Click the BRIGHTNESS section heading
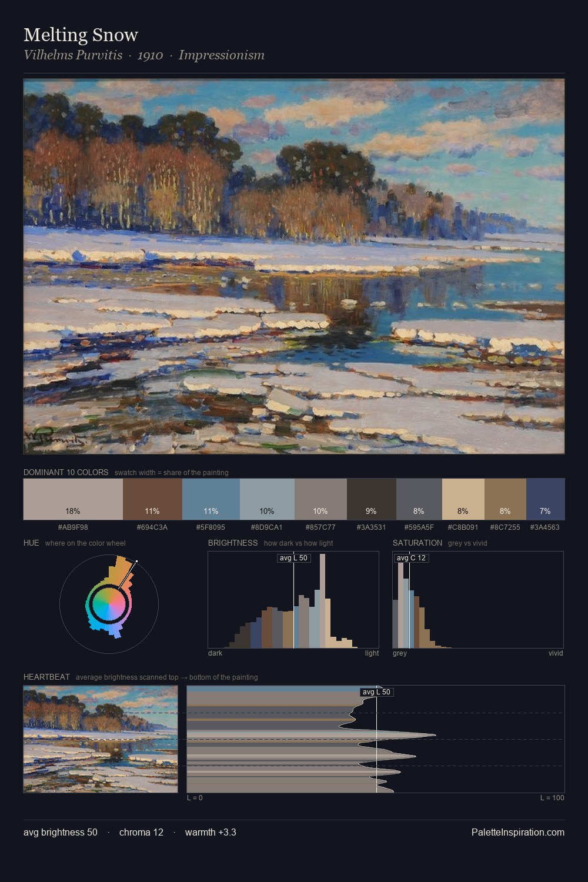 click(x=233, y=543)
